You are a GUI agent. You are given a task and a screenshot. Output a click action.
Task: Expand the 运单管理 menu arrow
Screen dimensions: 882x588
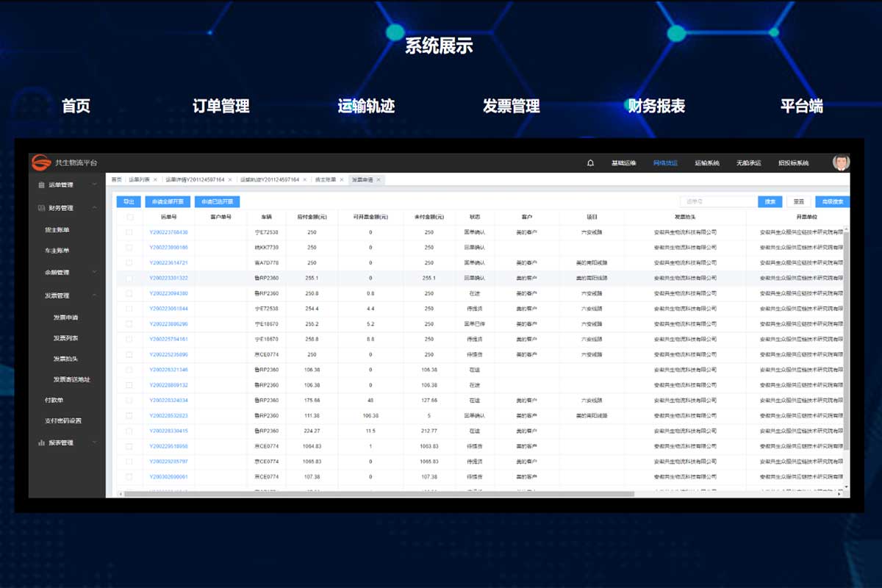pos(95,185)
